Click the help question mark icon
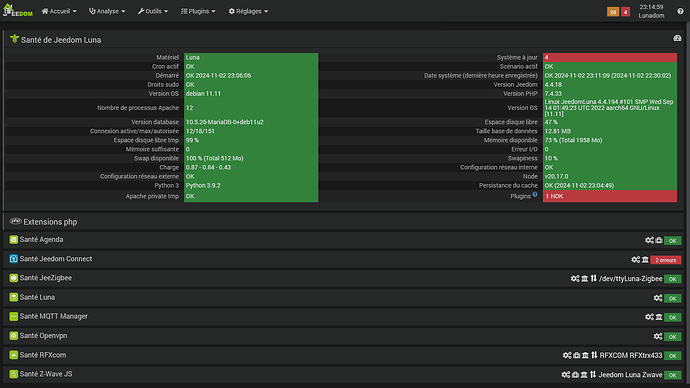The width and height of the screenshot is (690, 388). click(x=680, y=11)
